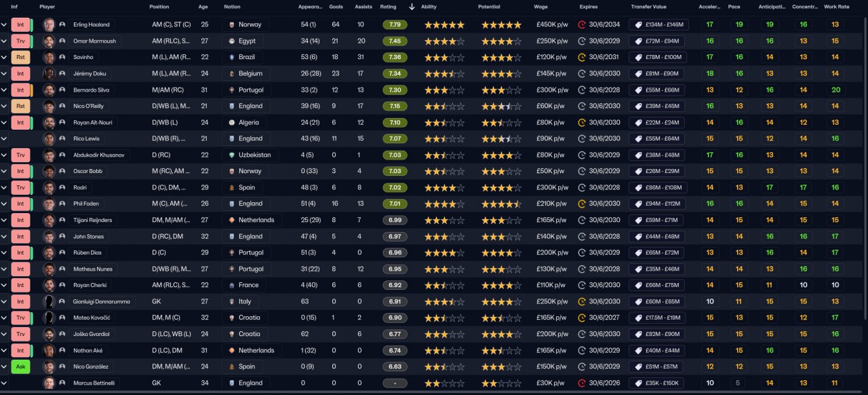This screenshot has width=868, height=395.
Task: Click the transfer value tag icon for Jérémy Doku
Action: pyautogui.click(x=638, y=73)
